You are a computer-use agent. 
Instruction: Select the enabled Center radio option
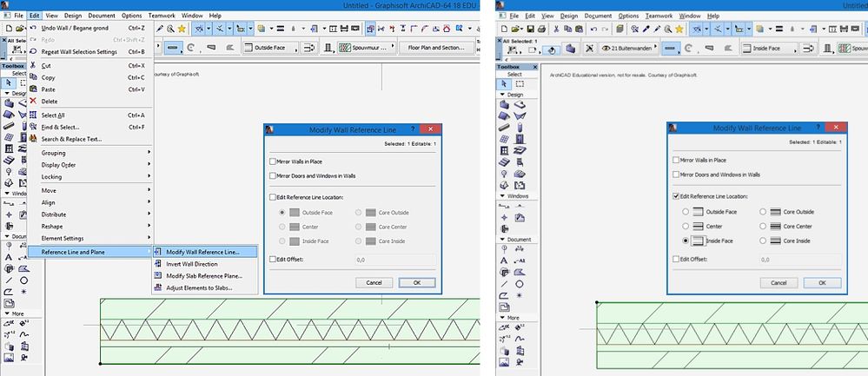pos(686,226)
